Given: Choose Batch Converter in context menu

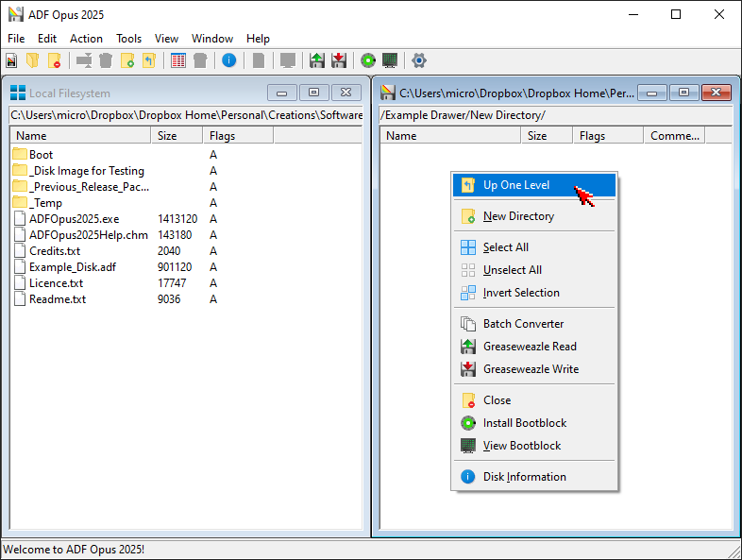Looking at the screenshot, I should 534,324.
